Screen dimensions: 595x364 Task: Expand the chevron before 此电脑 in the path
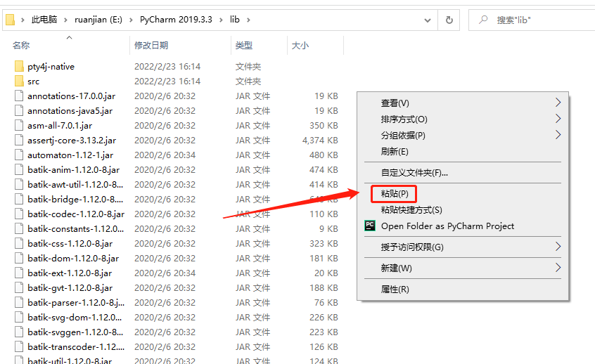coord(23,20)
